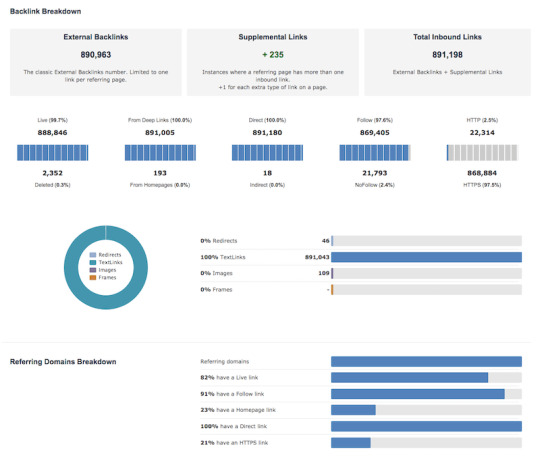Click the Live count 888,846

click(53, 133)
